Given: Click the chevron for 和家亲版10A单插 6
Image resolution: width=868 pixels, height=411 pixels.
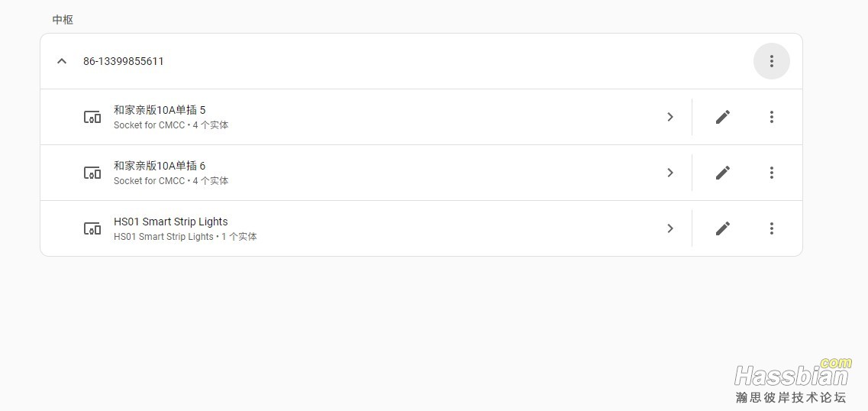Looking at the screenshot, I should tap(670, 173).
